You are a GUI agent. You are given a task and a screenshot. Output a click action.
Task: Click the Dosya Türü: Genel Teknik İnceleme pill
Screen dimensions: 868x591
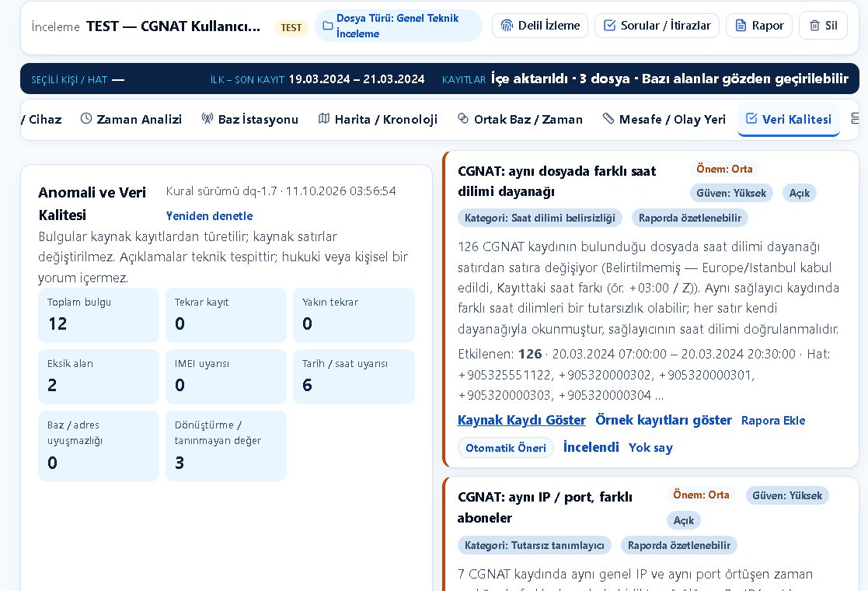(398, 26)
